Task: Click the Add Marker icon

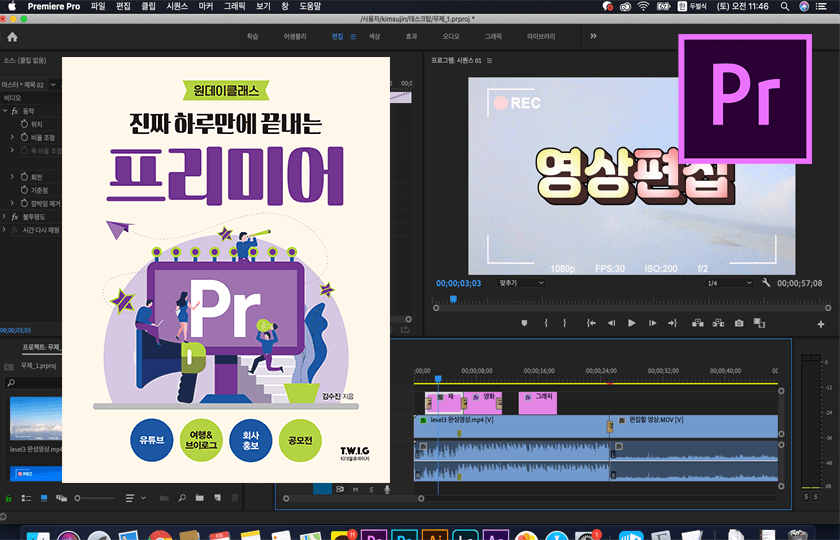Action: [523, 323]
